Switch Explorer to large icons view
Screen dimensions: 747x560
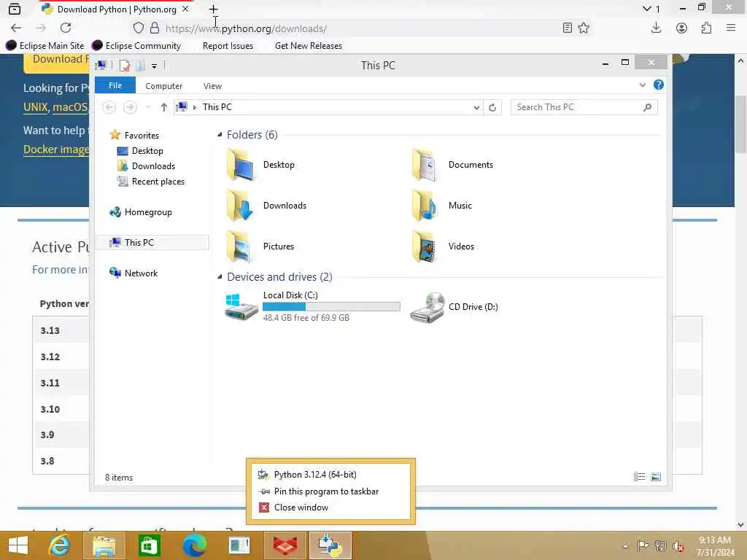coord(656,477)
